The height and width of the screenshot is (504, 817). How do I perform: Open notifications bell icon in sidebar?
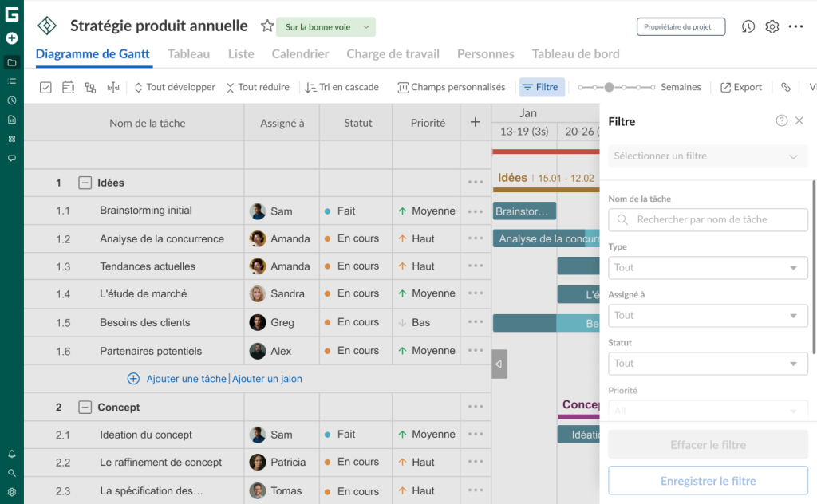[x=11, y=454]
